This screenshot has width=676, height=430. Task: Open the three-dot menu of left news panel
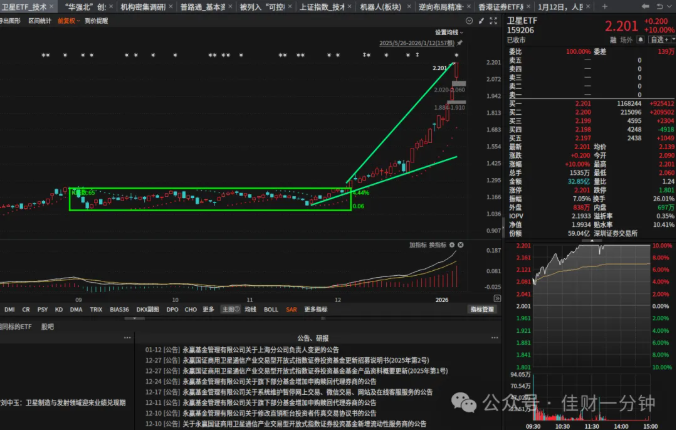click(x=127, y=338)
